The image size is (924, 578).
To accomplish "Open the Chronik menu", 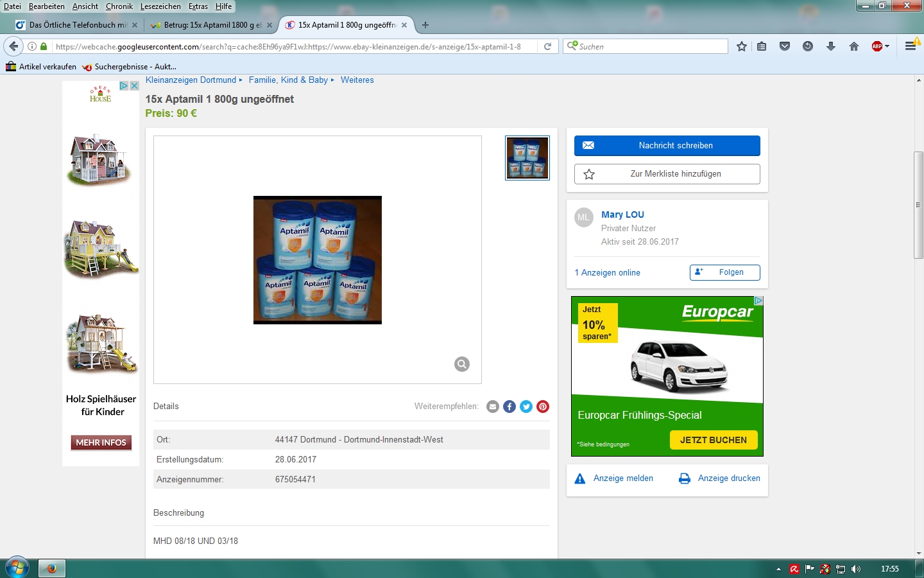I will pos(119,6).
